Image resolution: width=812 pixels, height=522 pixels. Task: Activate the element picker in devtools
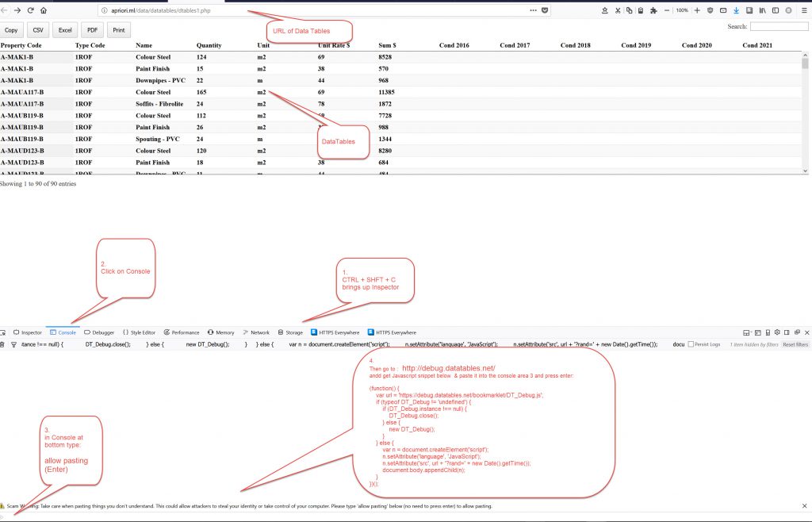tap(3, 332)
